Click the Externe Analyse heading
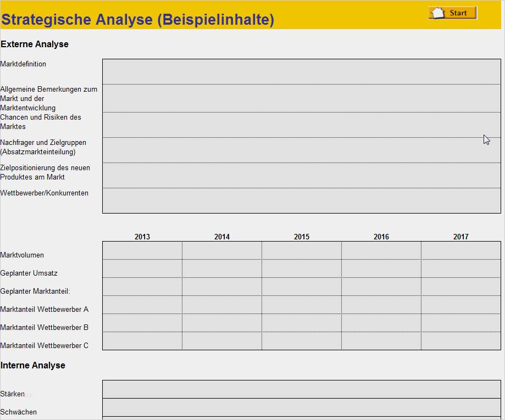 click(x=35, y=44)
